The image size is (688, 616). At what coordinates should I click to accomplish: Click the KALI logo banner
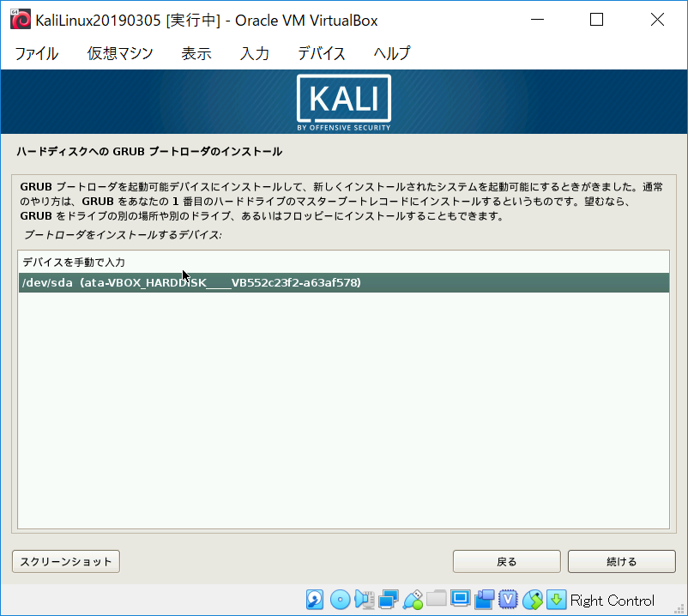pyautogui.click(x=344, y=102)
